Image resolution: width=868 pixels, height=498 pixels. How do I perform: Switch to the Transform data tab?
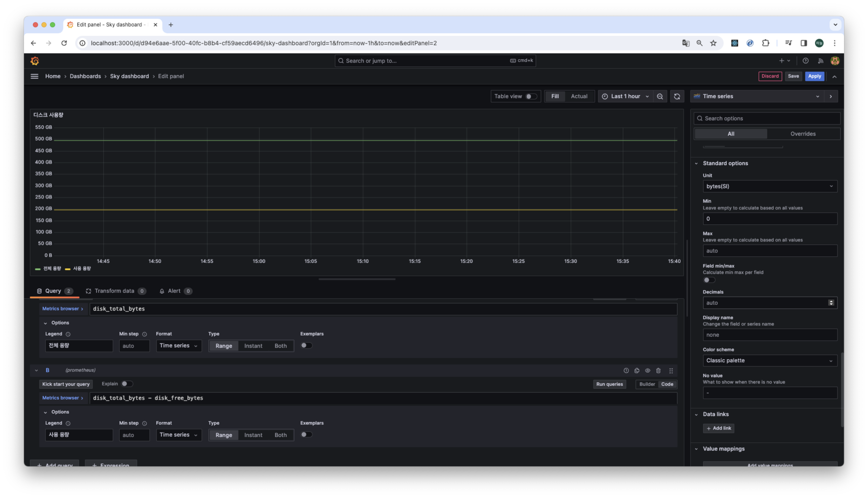[114, 291]
